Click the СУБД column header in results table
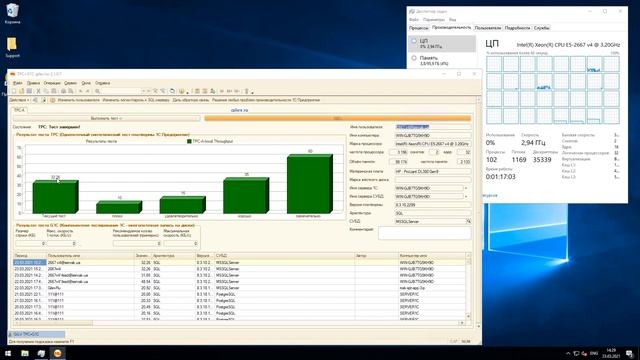The width and height of the screenshot is (640, 360). [284, 256]
